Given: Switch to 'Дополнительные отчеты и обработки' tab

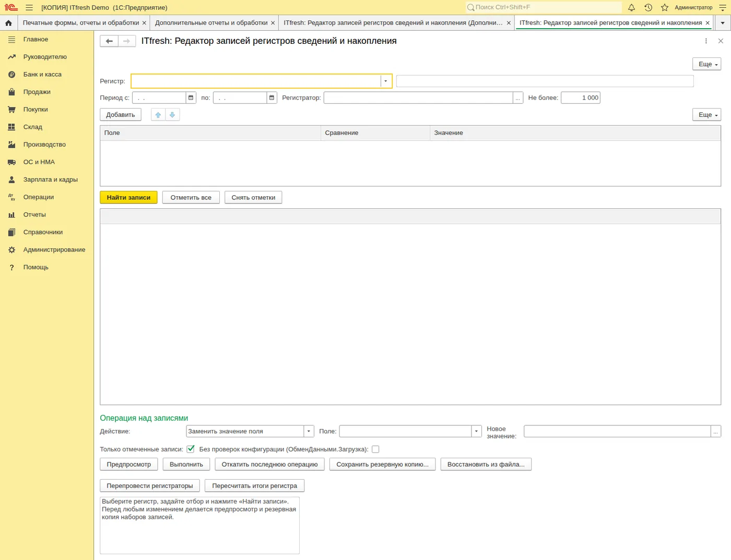Looking at the screenshot, I should pos(211,23).
